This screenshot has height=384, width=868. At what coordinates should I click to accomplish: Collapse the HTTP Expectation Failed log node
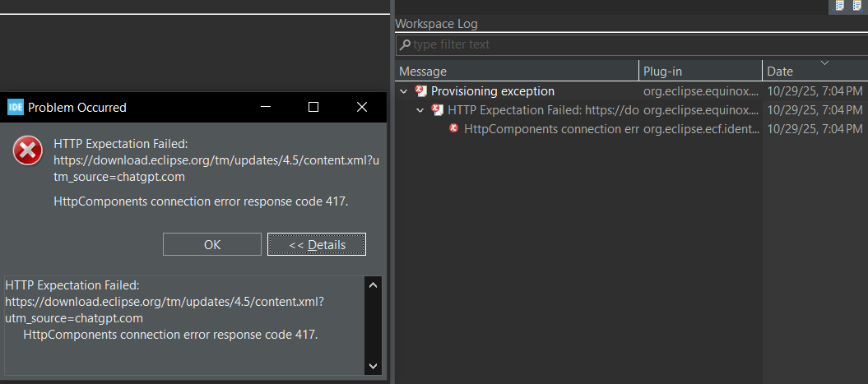click(x=420, y=110)
